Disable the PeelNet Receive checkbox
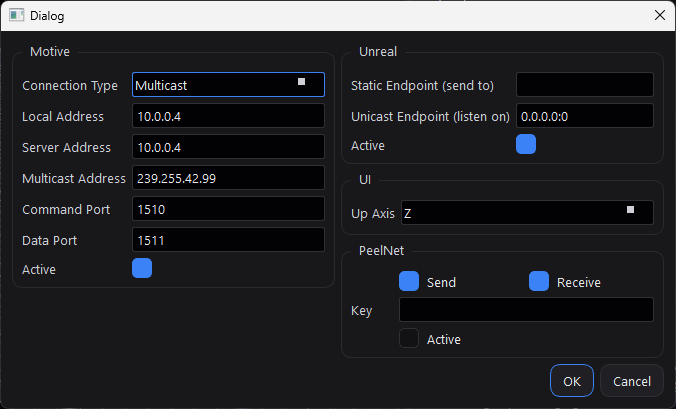The height and width of the screenshot is (409, 676). 539,282
